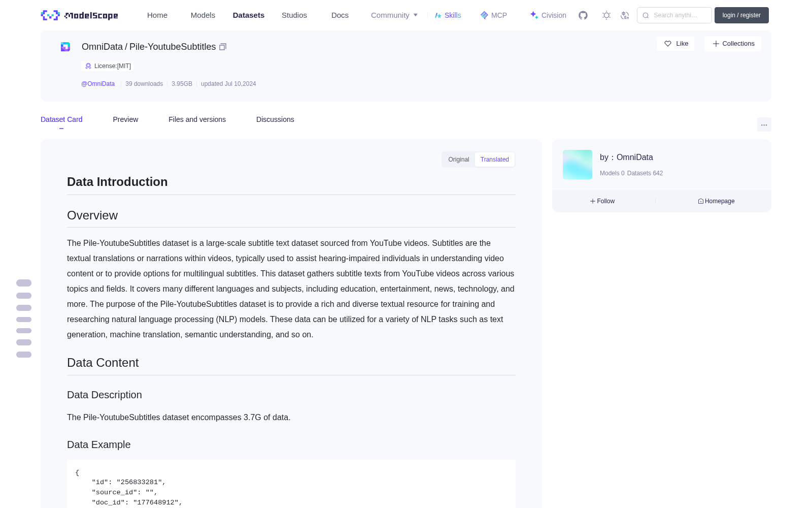
Task: Follow the OmniData author
Action: coord(602,201)
